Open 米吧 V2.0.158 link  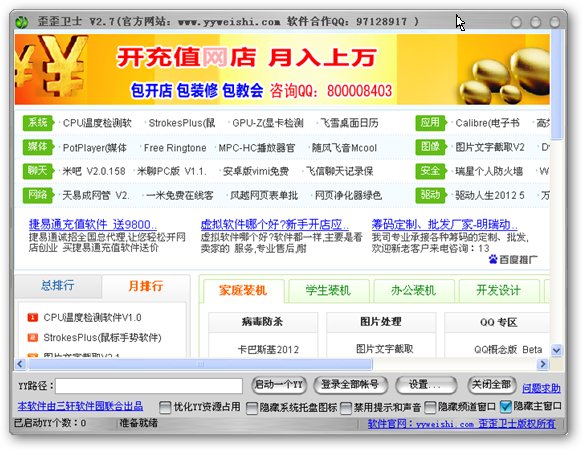point(94,171)
